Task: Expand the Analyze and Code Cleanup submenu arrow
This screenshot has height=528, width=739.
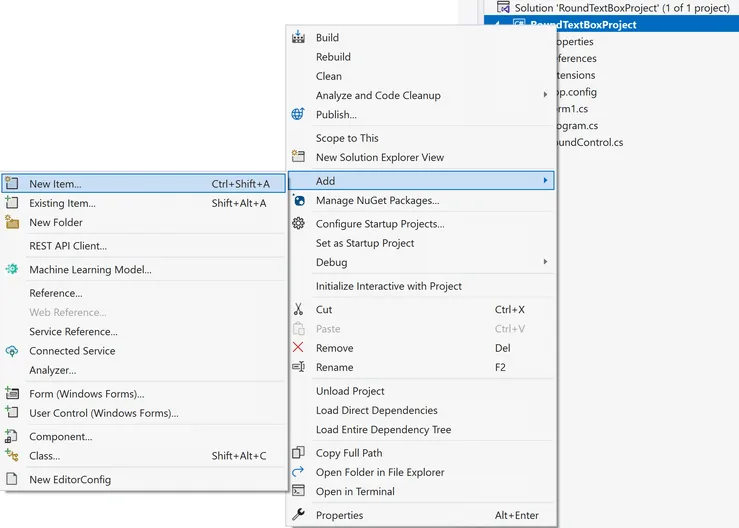Action: (545, 95)
